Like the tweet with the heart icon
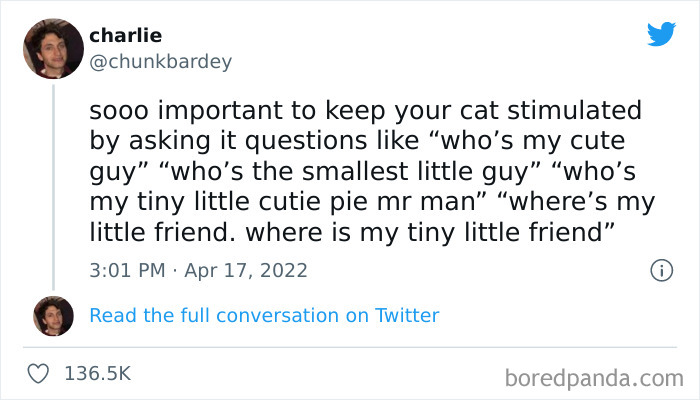The width and height of the screenshot is (700, 400). click(x=39, y=373)
